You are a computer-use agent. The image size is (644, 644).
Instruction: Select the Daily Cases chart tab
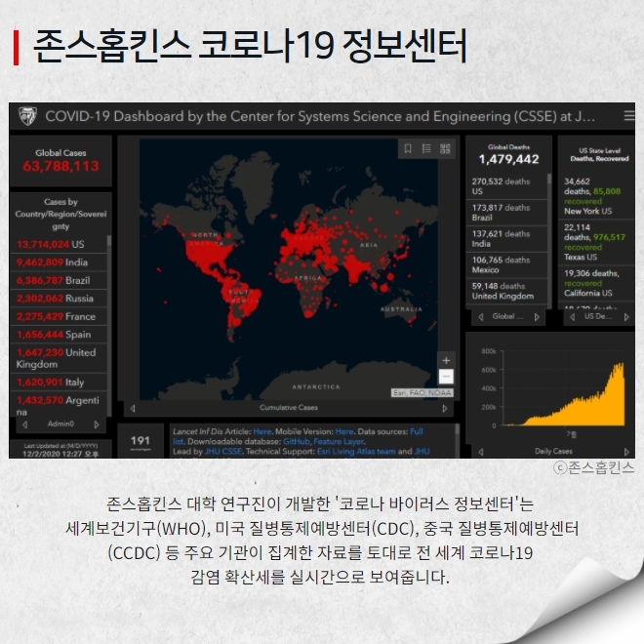(553, 451)
